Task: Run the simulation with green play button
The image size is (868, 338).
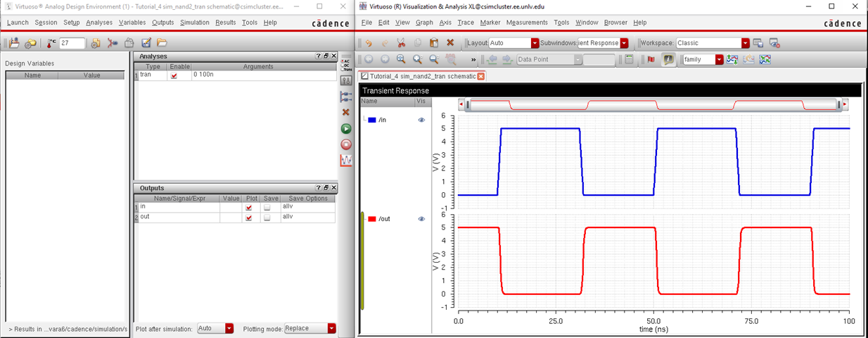Action: [346, 129]
